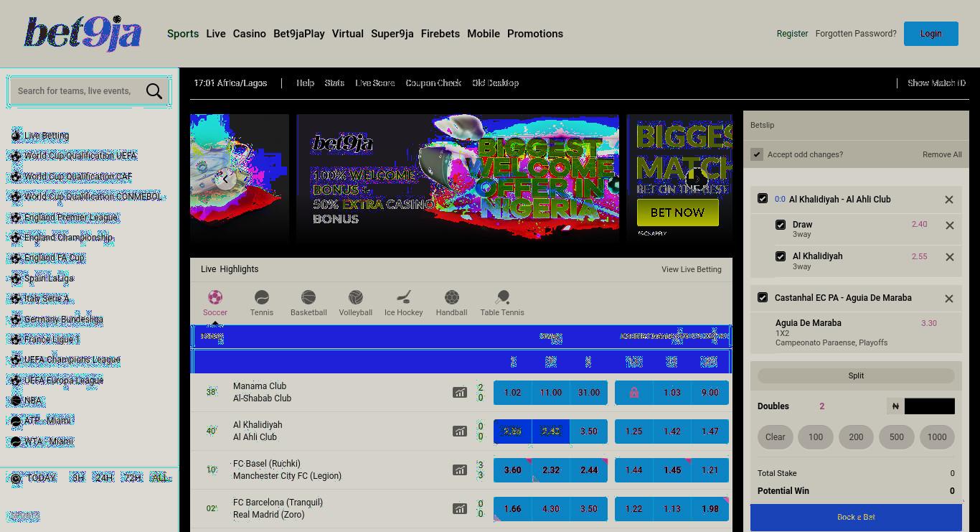Select the Soccer sport icon

[215, 303]
